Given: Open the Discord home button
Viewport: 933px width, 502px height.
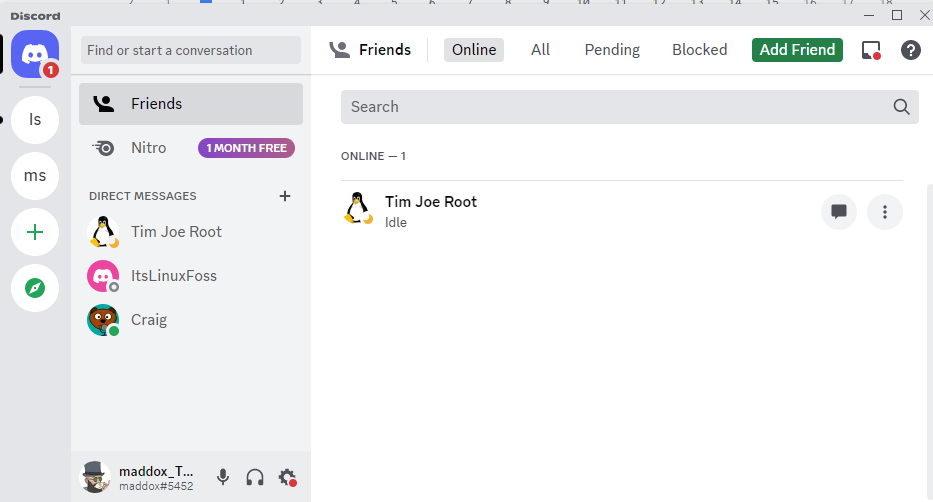Looking at the screenshot, I should point(35,54).
